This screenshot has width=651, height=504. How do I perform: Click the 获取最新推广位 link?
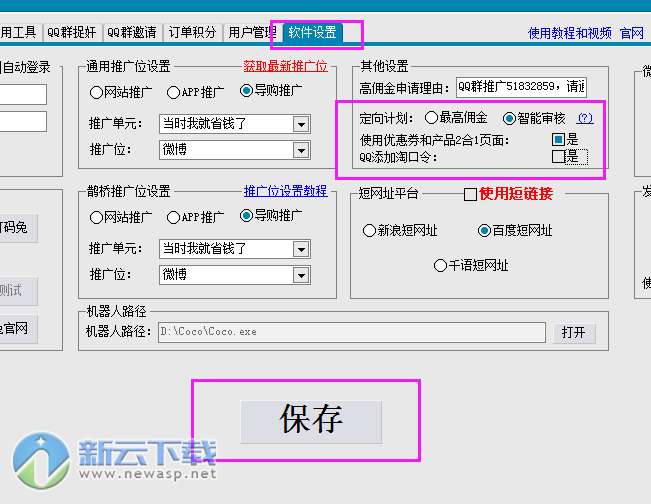click(285, 66)
